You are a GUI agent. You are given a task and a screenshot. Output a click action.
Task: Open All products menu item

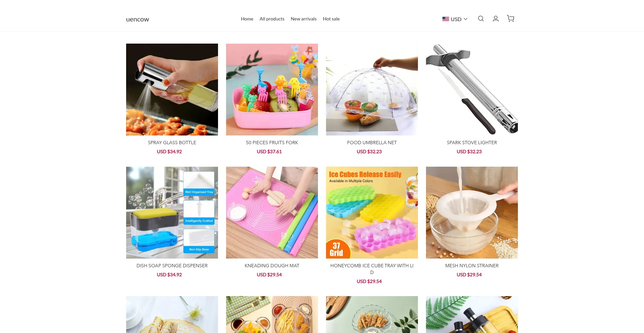[272, 19]
